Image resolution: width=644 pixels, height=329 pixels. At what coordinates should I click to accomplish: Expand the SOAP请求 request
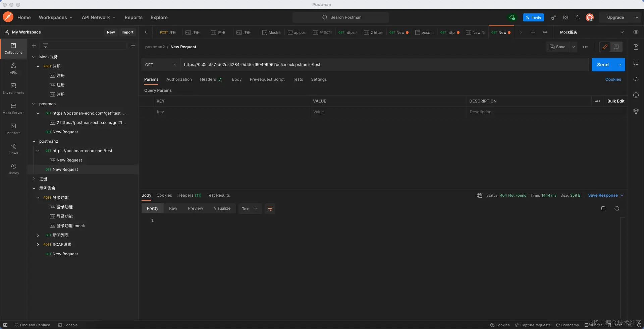click(38, 245)
